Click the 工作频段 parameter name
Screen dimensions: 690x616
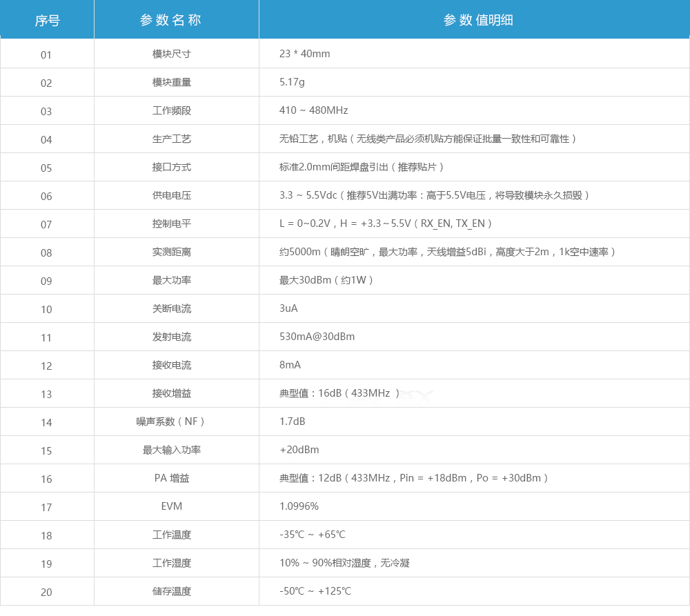click(x=176, y=110)
